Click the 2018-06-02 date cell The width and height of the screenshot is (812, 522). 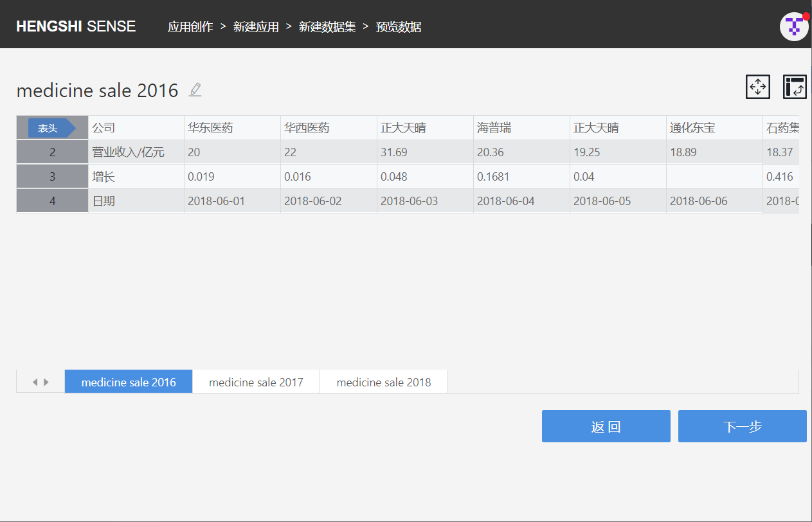point(329,201)
